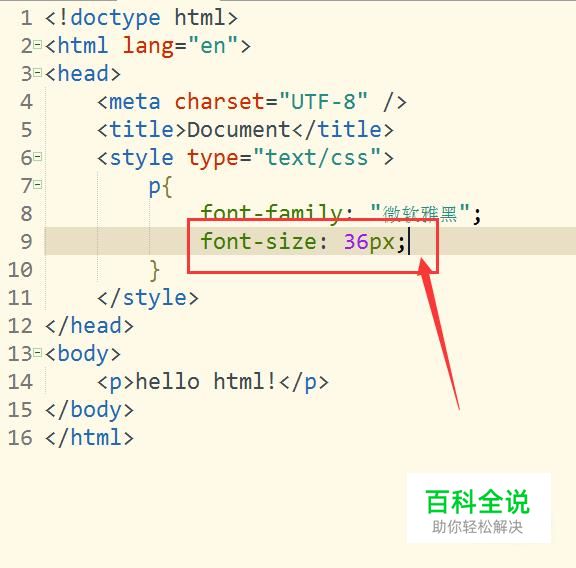Screen dimensions: 576x568
Task: Click the hello html! paragraph text
Action: tap(205, 381)
